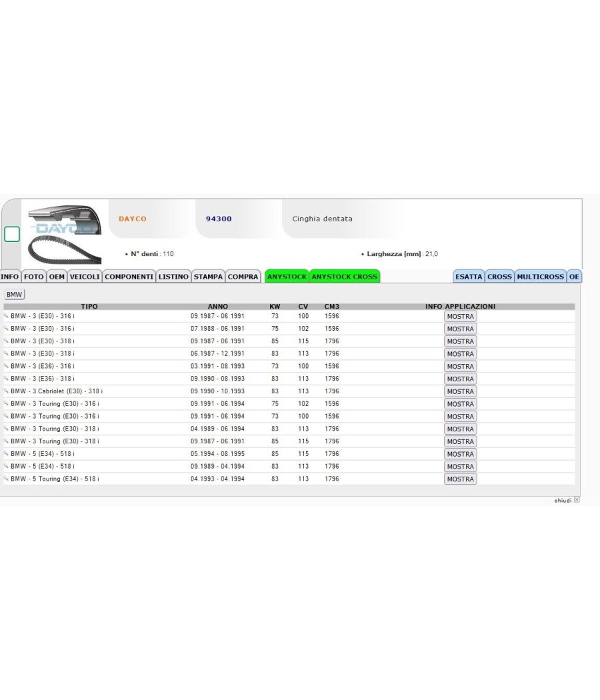Click magnifier icon beside E36 316i row
Screen dimensions: 600x700
[x=6, y=366]
